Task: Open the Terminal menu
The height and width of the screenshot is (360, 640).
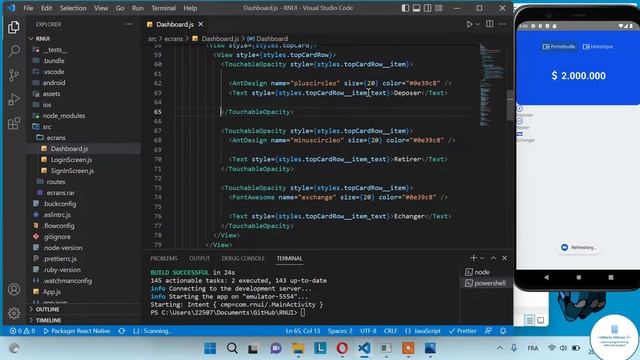Action: click(164, 8)
